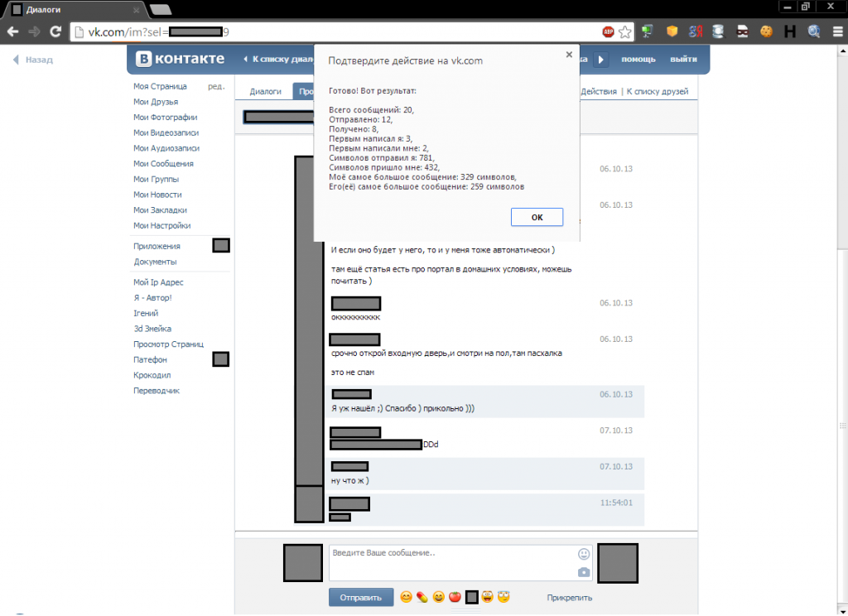Screen dimensions: 848x616
Task: Click the Отправить send button
Action: [x=361, y=598]
